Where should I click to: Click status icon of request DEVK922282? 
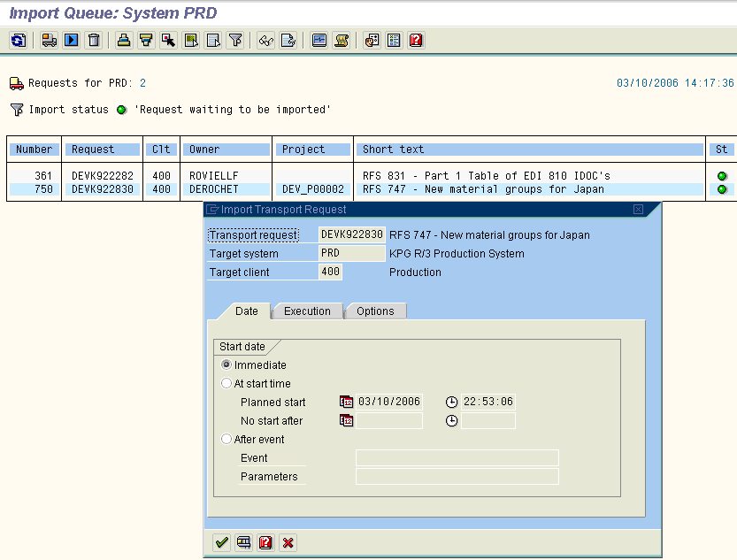[723, 176]
